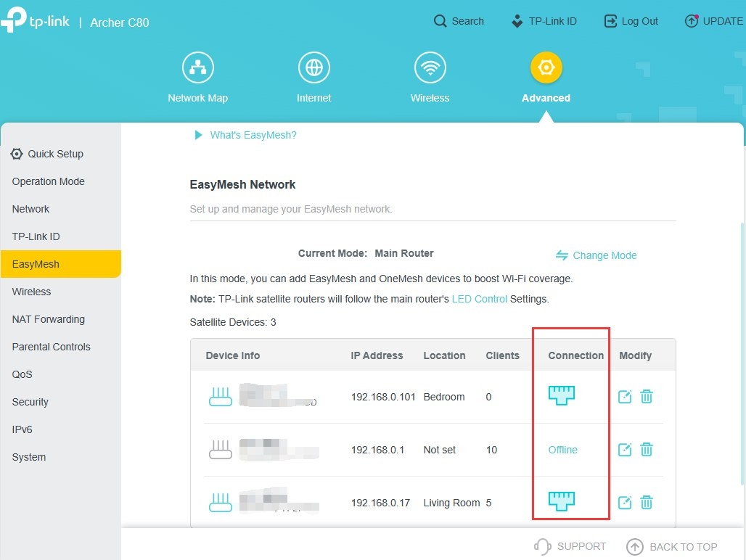Delete the 192.168.0.1 device
The width and height of the screenshot is (746, 560).
[647, 449]
